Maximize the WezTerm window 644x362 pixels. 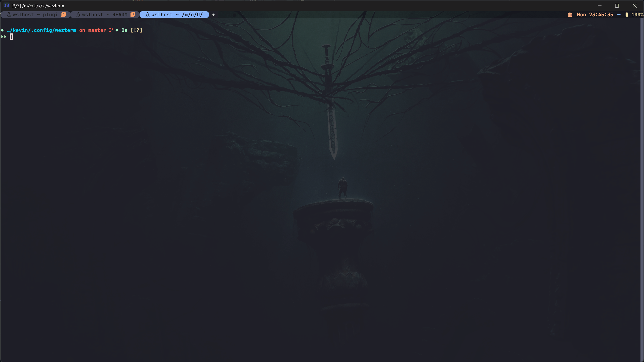(x=617, y=6)
